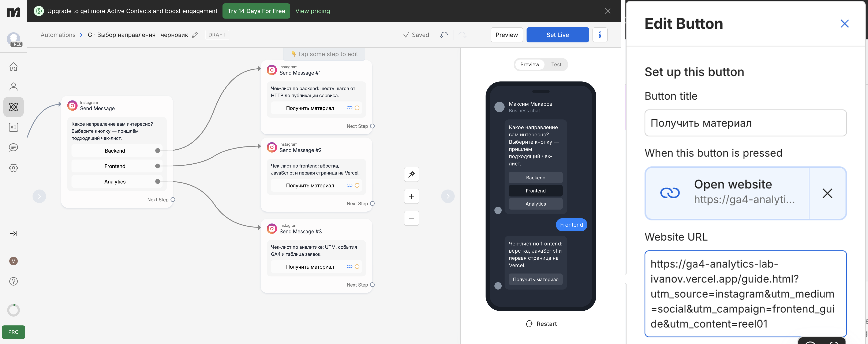
Task: Dismiss the upgrade banner
Action: pyautogui.click(x=607, y=11)
